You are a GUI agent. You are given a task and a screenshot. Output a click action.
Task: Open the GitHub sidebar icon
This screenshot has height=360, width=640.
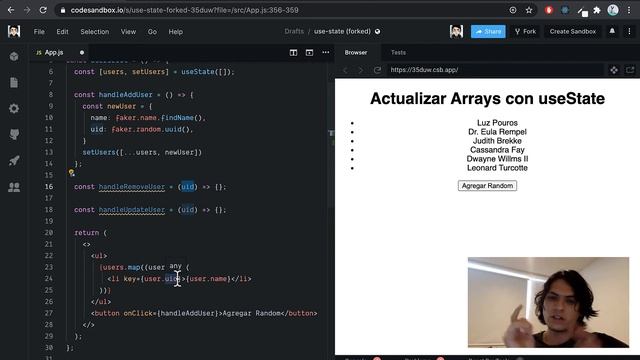[14, 134]
